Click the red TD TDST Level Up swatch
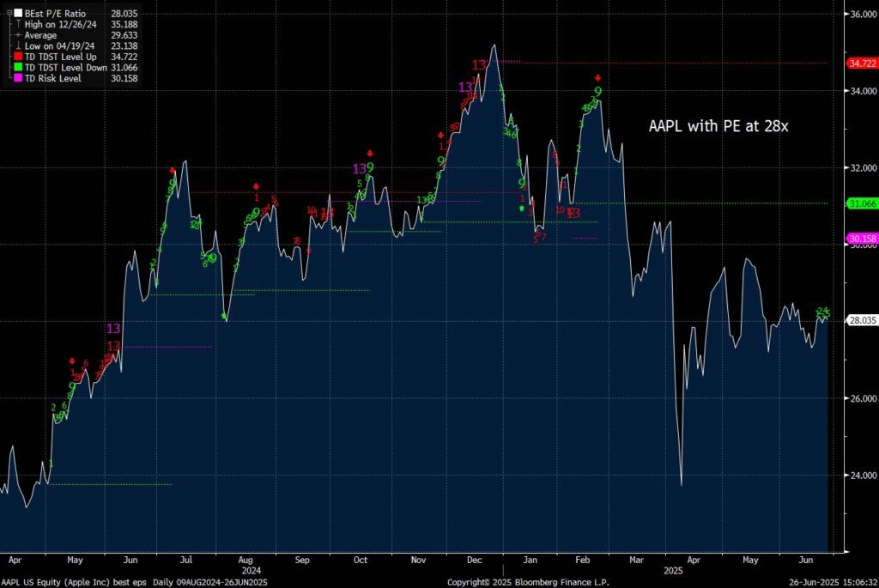 (x=19, y=57)
